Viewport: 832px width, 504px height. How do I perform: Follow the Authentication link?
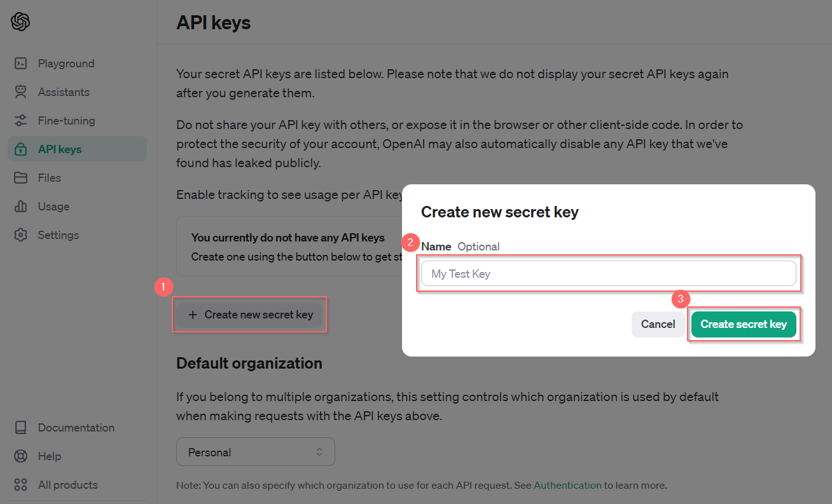(x=567, y=485)
